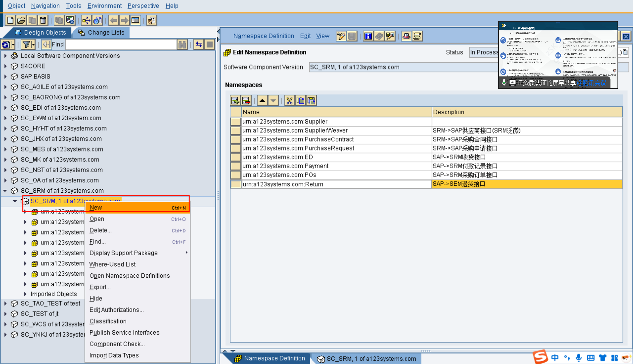Click the Back arrow navigation icon
This screenshot has width=633, height=364.
(113, 20)
